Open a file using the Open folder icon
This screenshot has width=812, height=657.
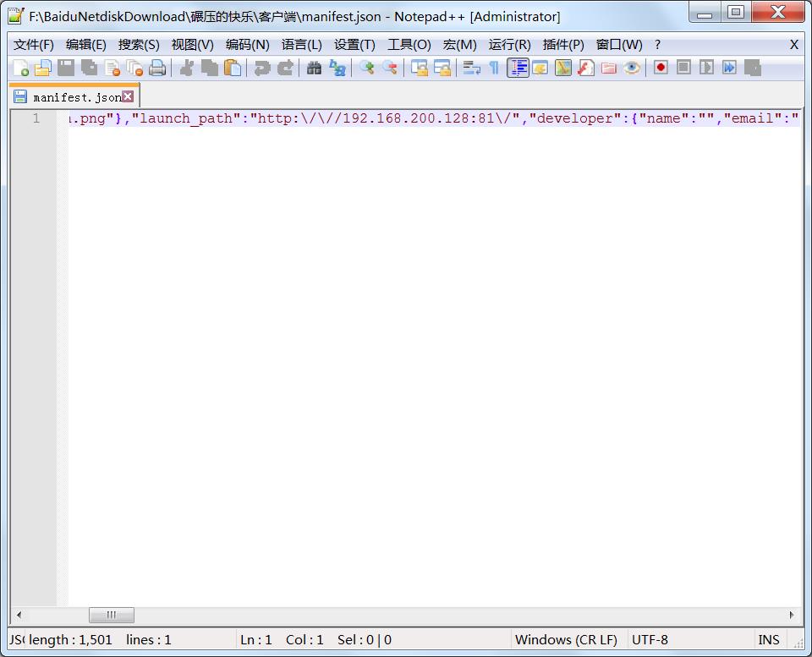tap(43, 68)
